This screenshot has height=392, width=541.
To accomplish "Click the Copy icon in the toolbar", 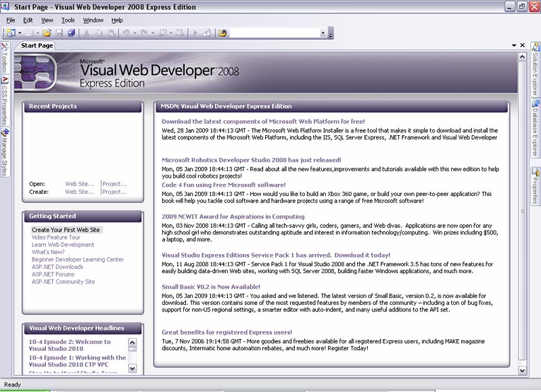I will 98,32.
